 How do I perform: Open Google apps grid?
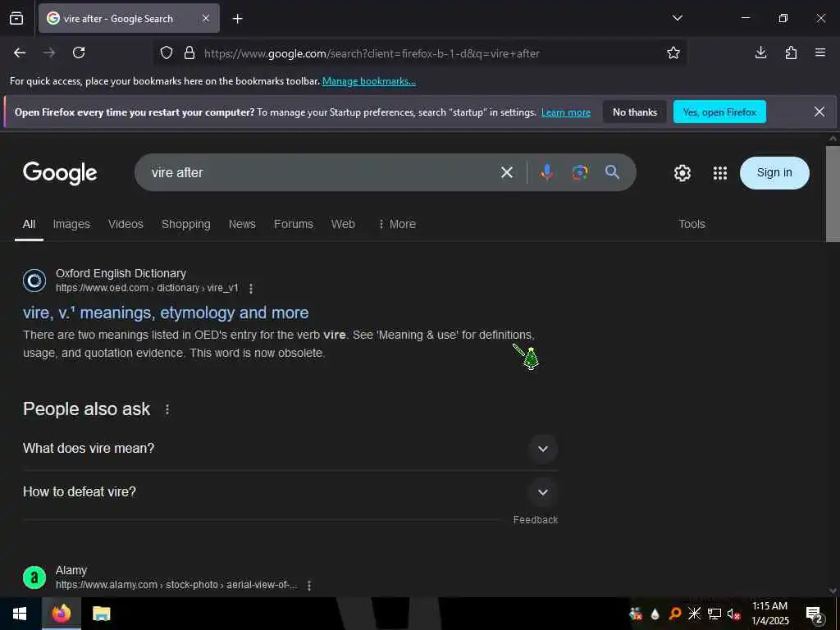click(720, 173)
